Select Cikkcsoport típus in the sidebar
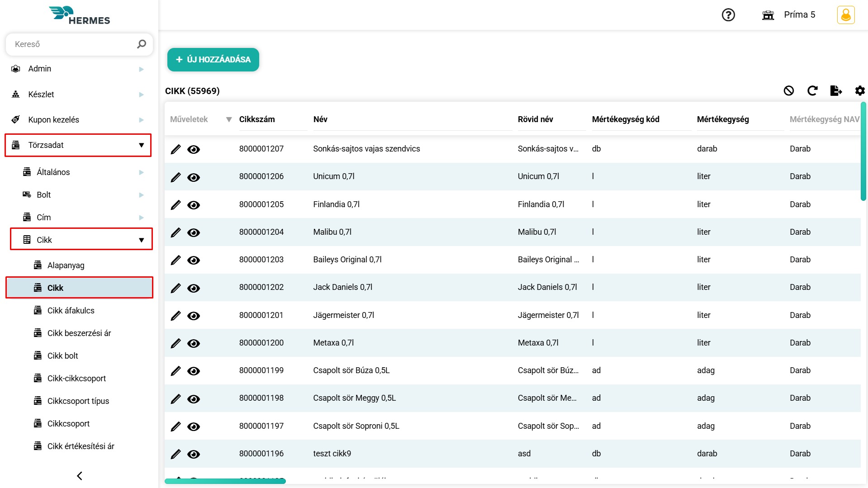868x488 pixels. click(x=78, y=401)
